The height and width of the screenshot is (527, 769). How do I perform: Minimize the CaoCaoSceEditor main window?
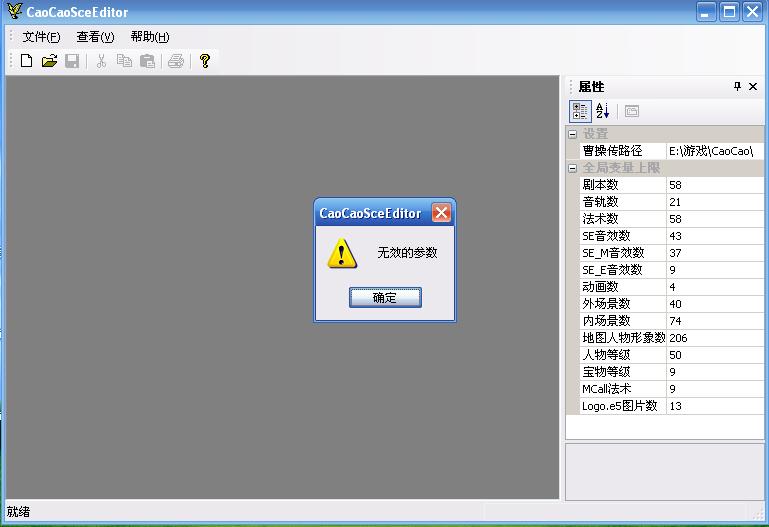tap(706, 12)
